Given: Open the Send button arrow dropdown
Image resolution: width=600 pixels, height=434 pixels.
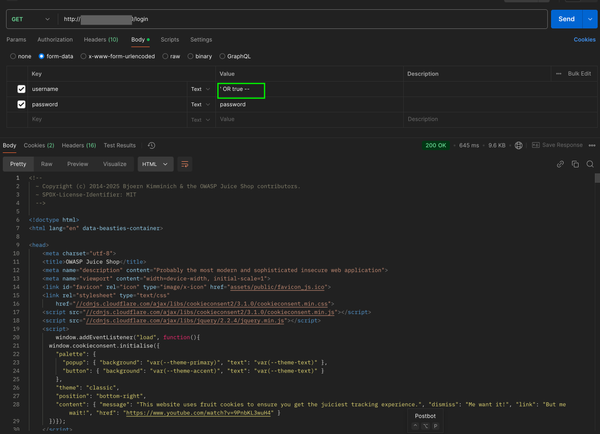Looking at the screenshot, I should [x=590, y=19].
